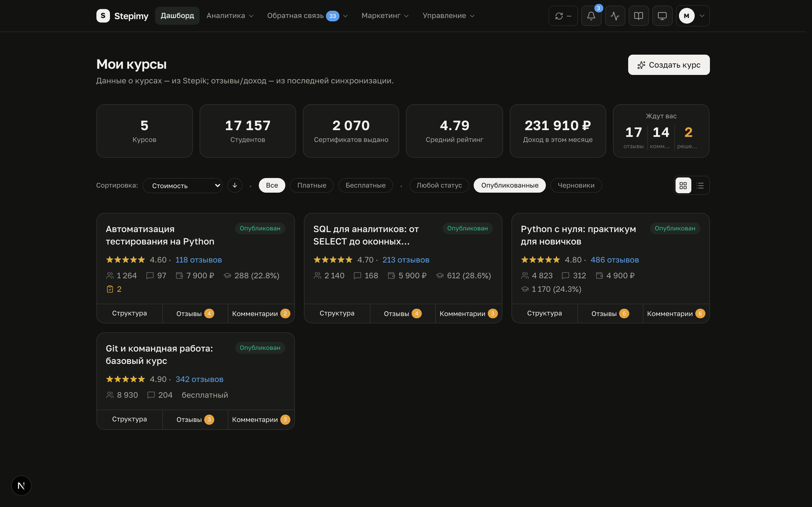Filter courses by Платные
This screenshot has width=812, height=507.
tap(312, 185)
